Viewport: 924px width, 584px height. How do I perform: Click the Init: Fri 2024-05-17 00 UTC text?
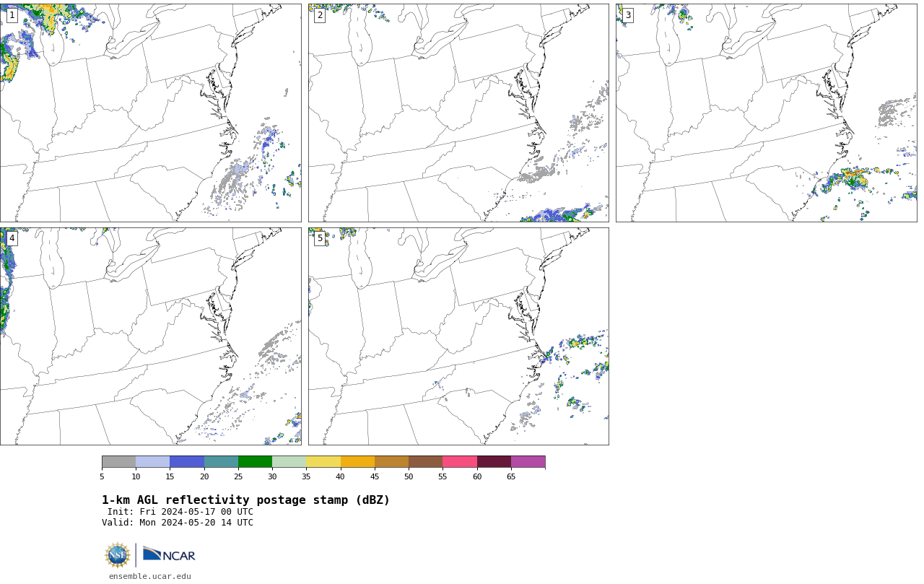tap(180, 512)
